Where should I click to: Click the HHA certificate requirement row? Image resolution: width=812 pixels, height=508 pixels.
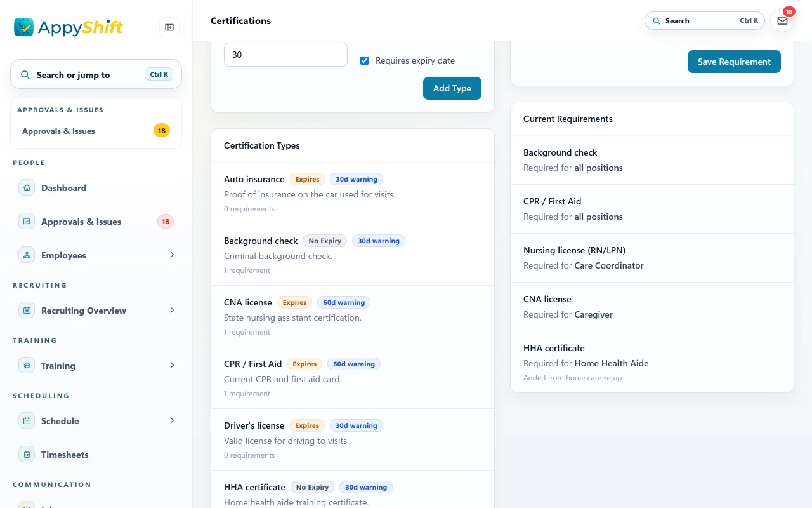click(652, 362)
